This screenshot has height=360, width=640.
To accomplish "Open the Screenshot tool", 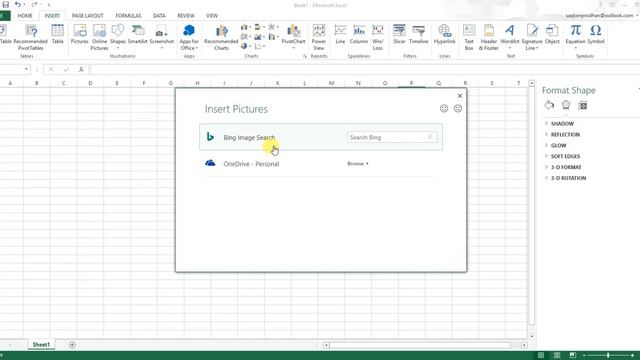I will coord(162,37).
